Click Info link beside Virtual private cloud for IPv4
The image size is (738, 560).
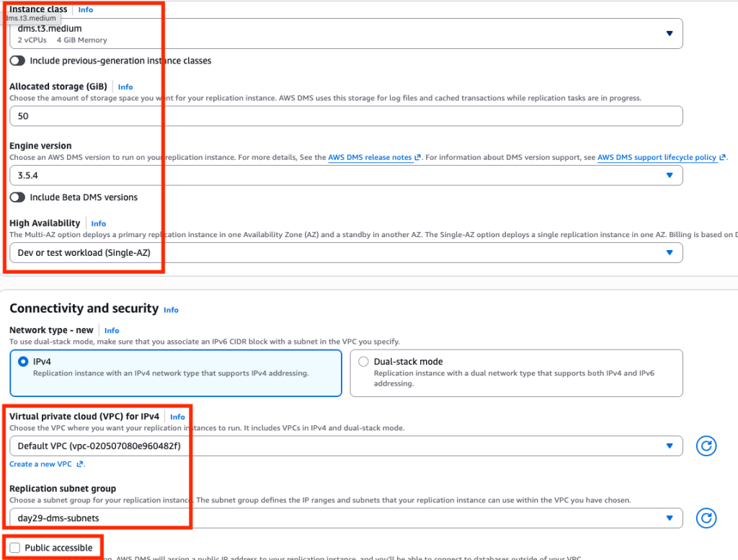click(177, 417)
